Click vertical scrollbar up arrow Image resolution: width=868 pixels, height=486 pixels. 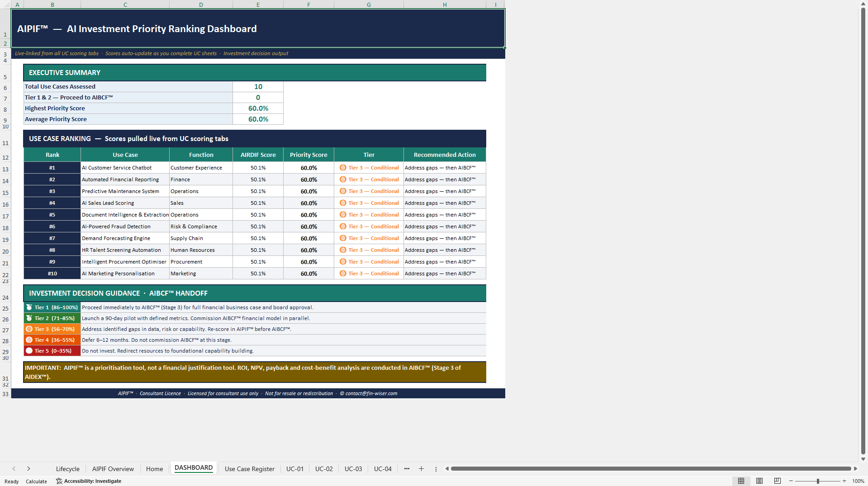[863, 4]
